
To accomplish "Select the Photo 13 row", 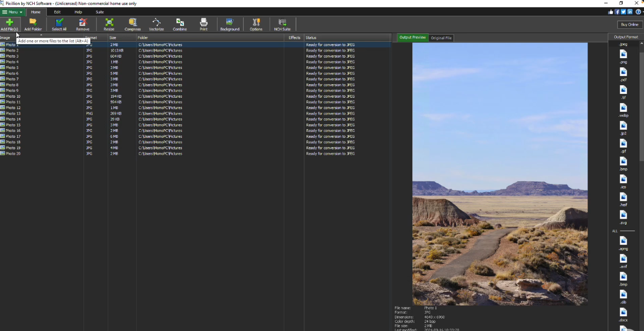I will [x=195, y=113].
